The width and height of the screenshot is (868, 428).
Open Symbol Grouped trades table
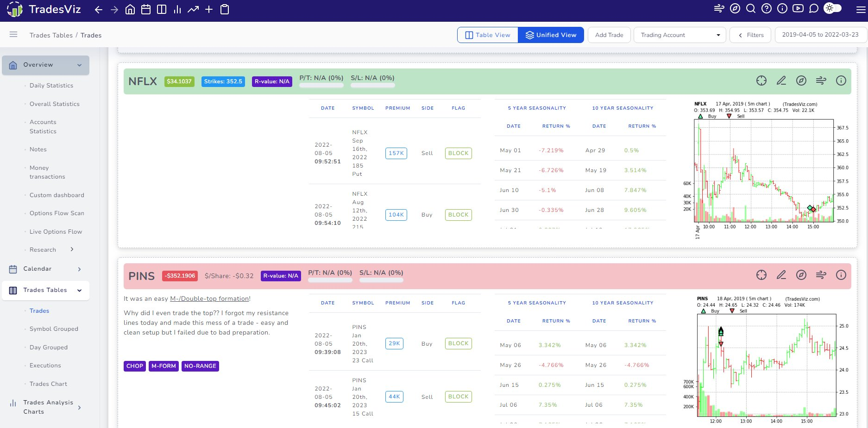(x=54, y=329)
